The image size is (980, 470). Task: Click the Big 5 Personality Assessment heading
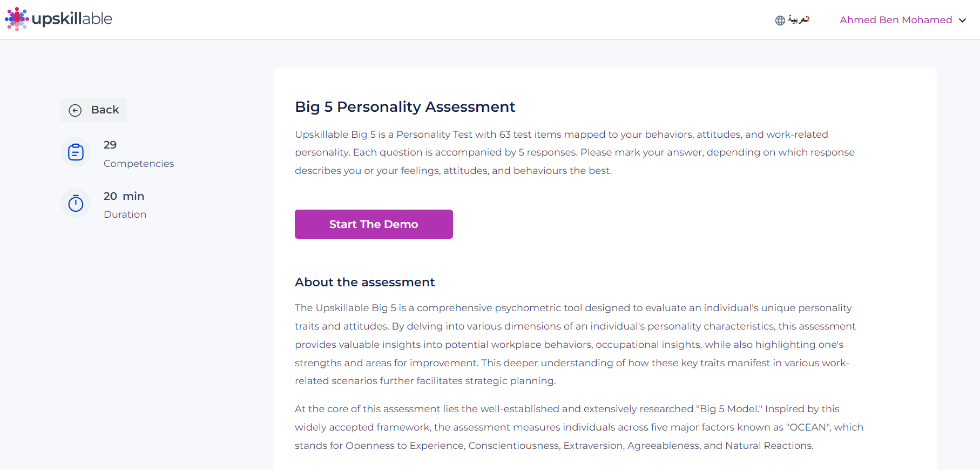point(405,107)
